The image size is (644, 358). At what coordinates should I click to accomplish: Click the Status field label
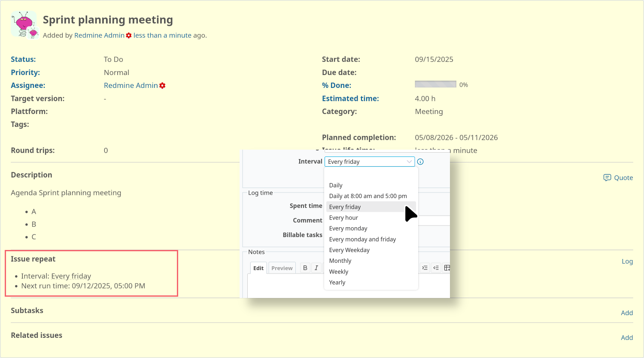pyautogui.click(x=23, y=59)
